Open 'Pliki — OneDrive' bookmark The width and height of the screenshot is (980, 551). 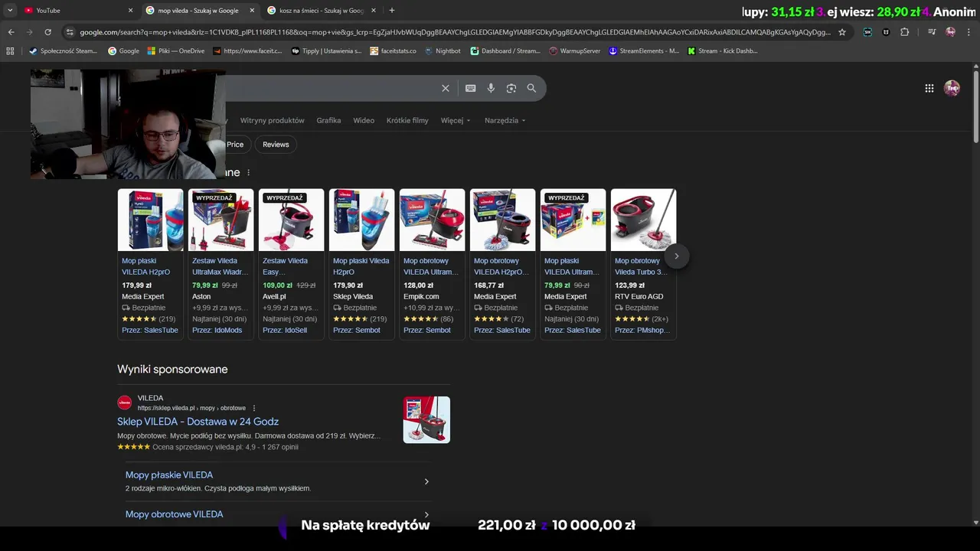177,51
